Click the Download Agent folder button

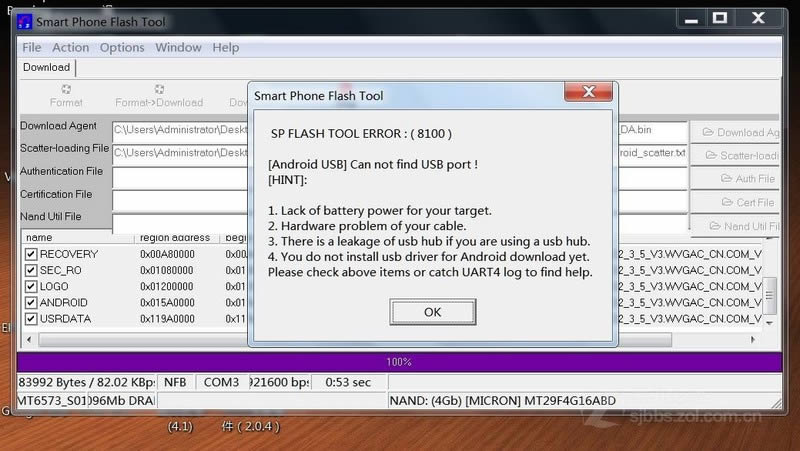[x=739, y=132]
